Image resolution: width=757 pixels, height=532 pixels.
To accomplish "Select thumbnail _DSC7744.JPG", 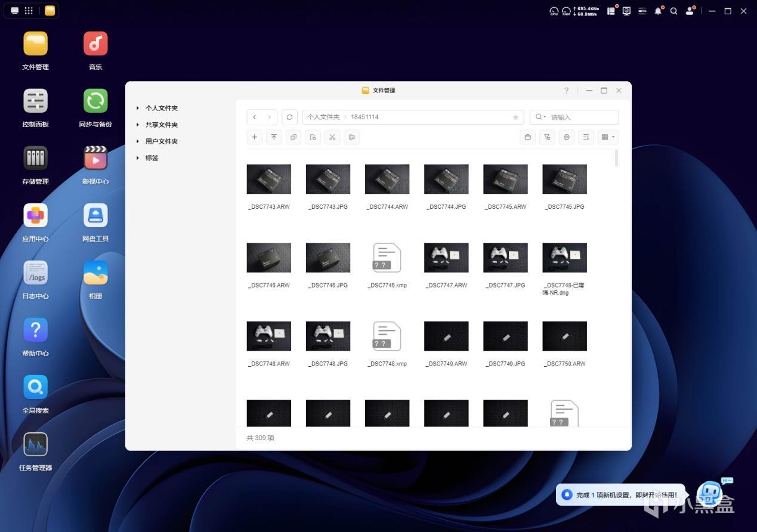I will point(446,179).
